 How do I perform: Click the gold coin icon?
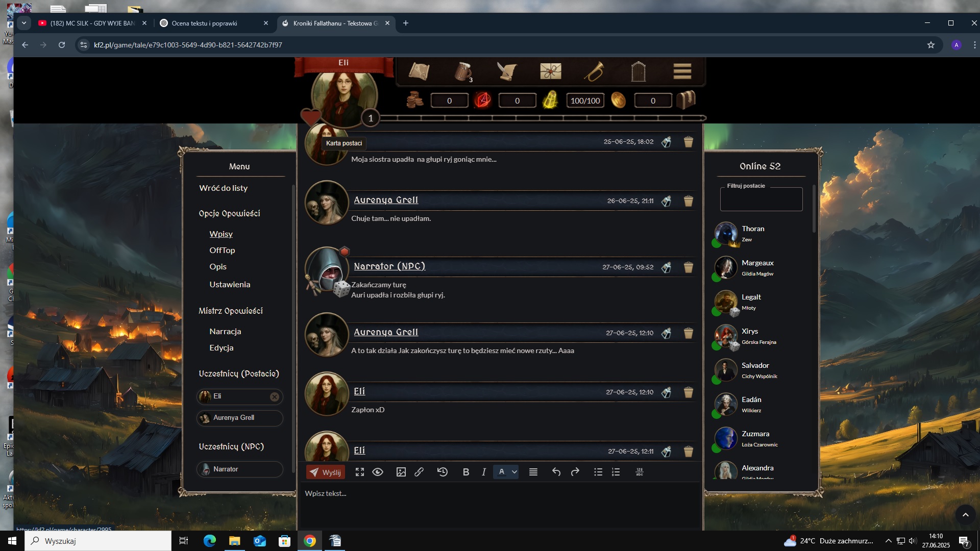pos(618,100)
